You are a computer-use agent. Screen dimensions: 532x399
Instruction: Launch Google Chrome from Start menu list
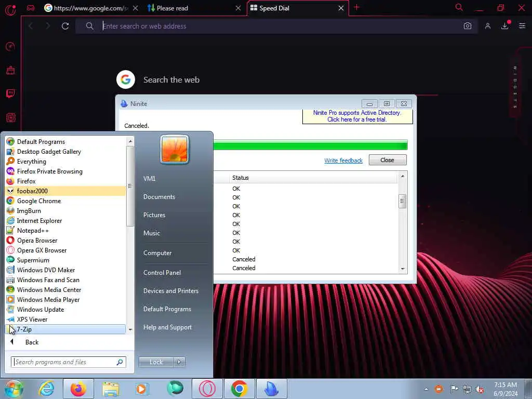point(66,201)
